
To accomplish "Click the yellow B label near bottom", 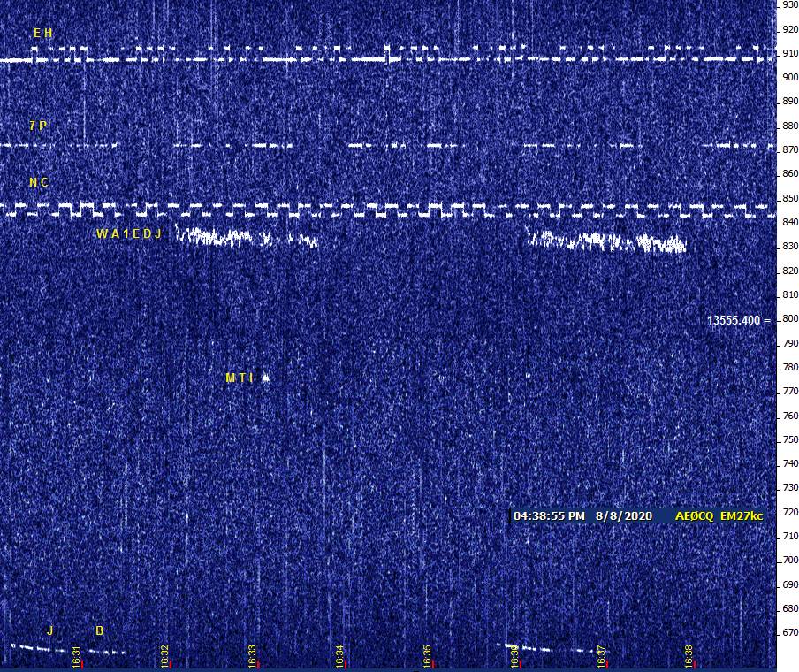I will pos(100,630).
